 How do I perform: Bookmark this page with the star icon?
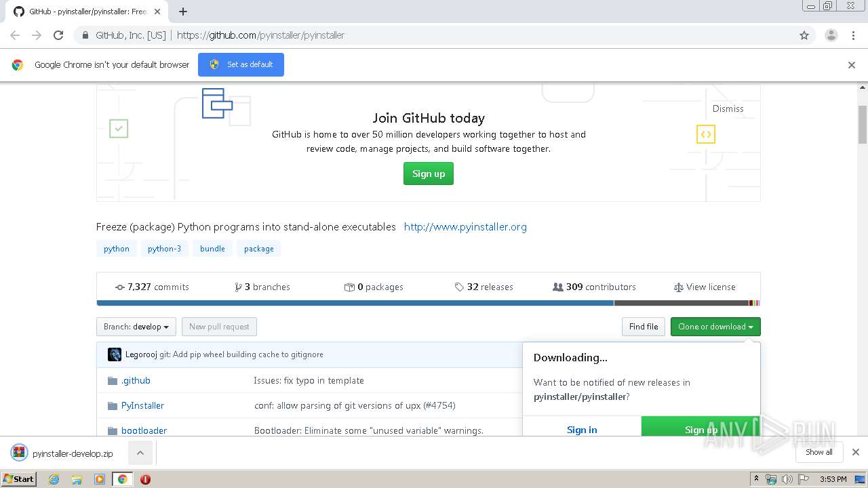(x=804, y=35)
